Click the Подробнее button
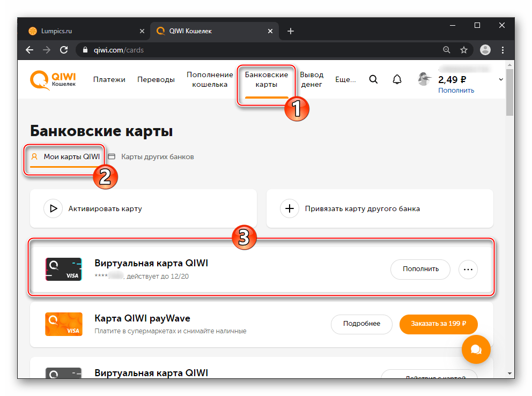Image resolution: width=532 pixels, height=396 pixels. 361,324
